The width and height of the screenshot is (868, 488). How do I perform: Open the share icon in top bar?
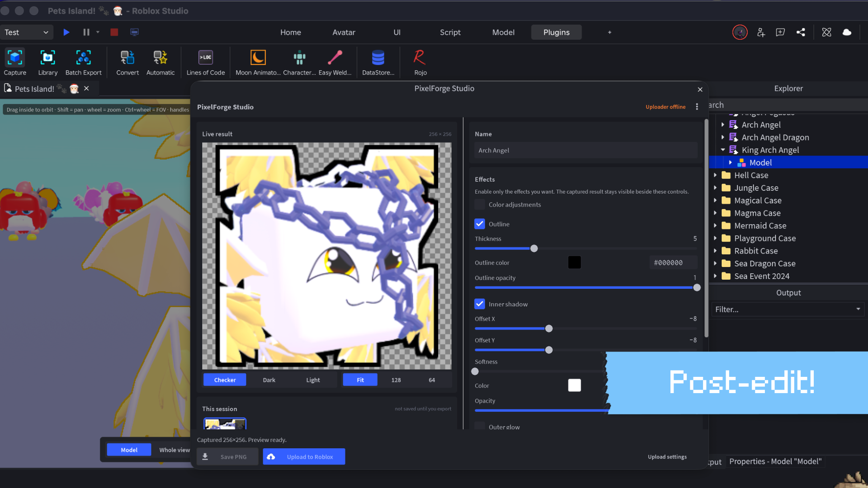pos(801,32)
